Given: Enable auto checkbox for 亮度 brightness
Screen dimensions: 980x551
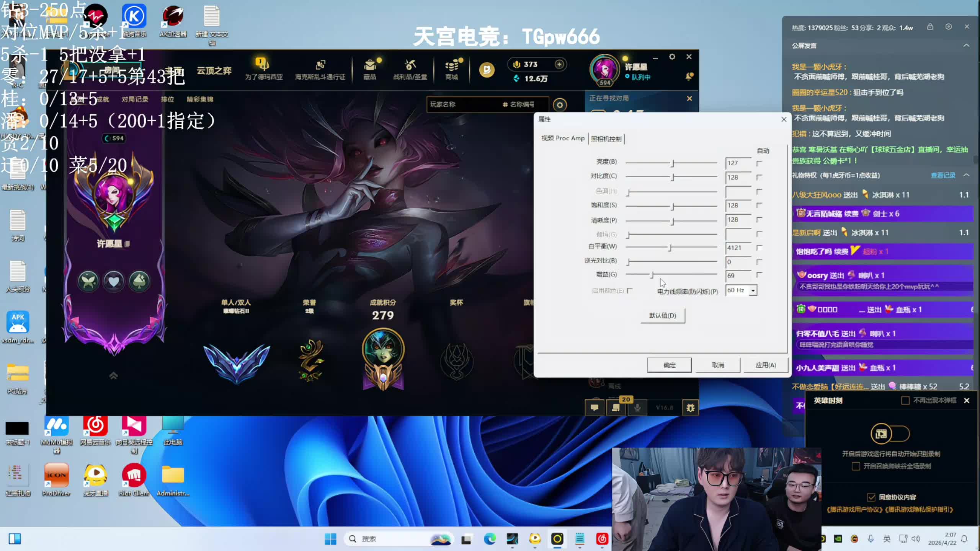Looking at the screenshot, I should tap(759, 163).
